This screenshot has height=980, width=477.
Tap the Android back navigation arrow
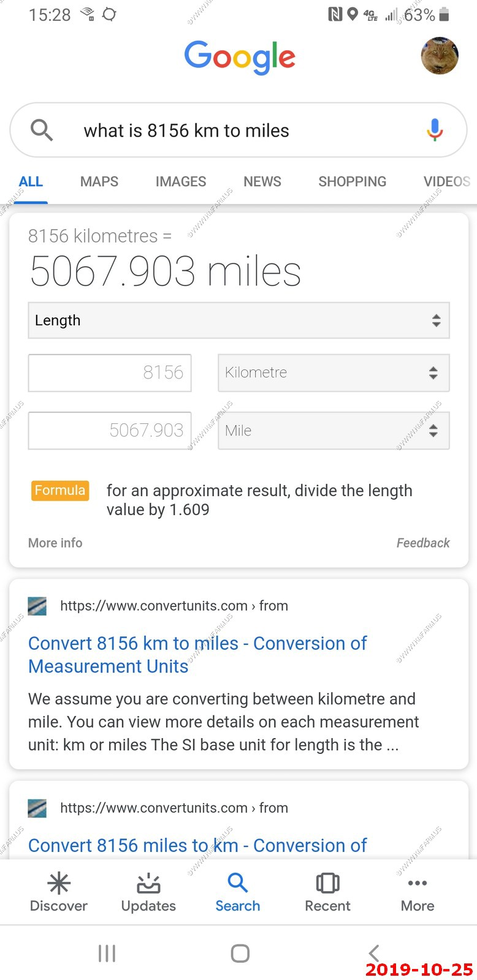(374, 953)
